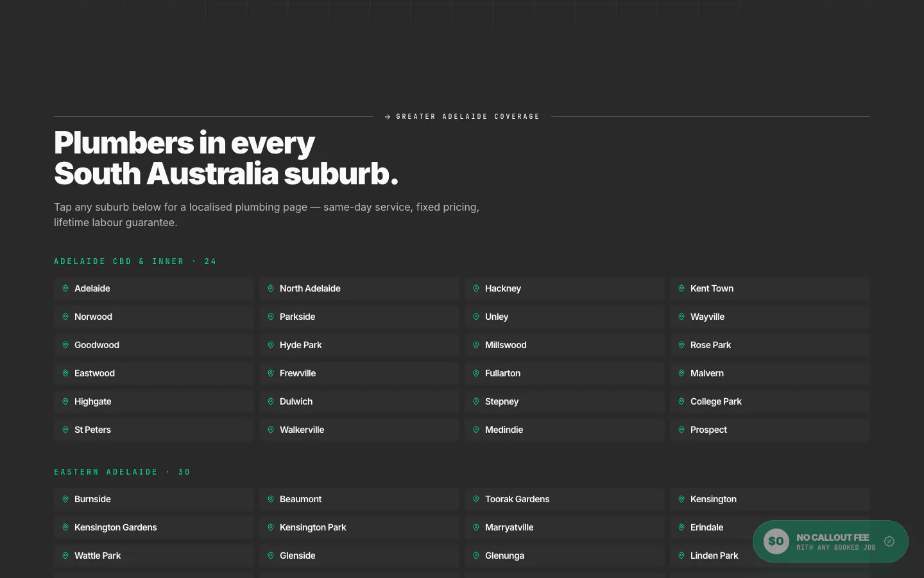Viewport: 924px width, 578px height.
Task: Click the map pin beside Highgate
Action: tap(65, 401)
